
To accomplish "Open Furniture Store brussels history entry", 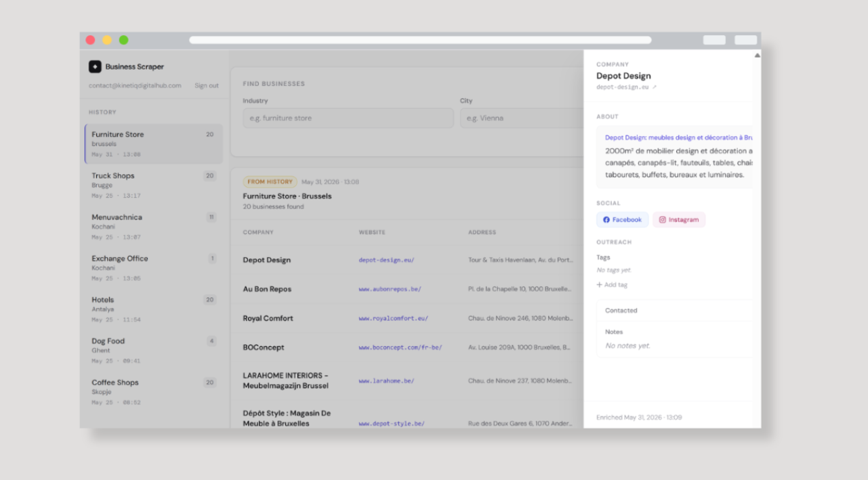I will 154,144.
